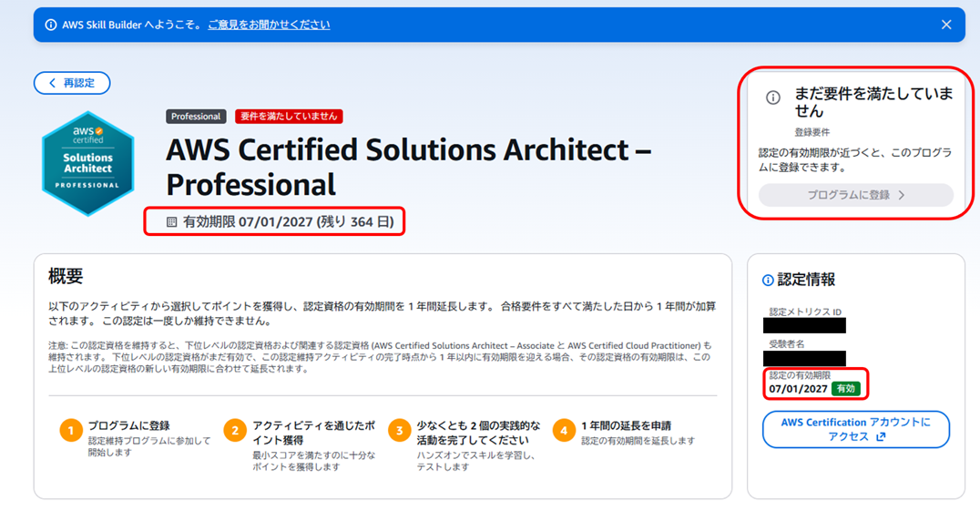Click step 3 circle for 実践的な活動

click(399, 431)
